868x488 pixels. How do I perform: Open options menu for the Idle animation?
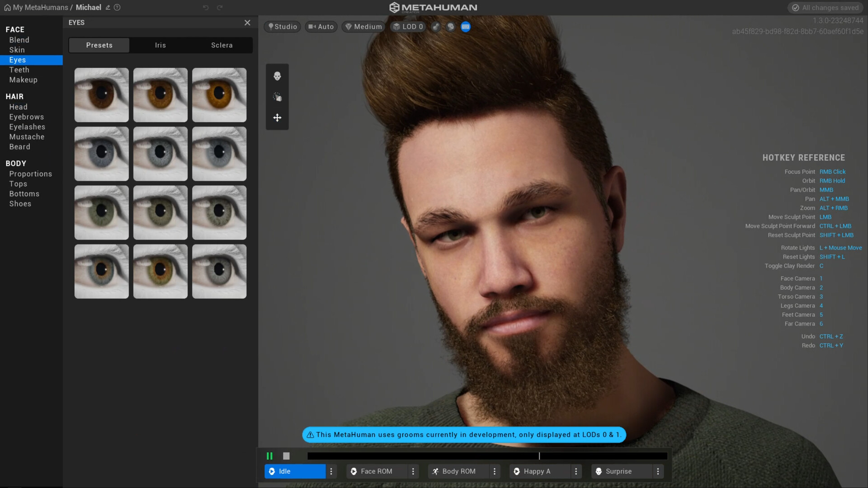coord(331,471)
